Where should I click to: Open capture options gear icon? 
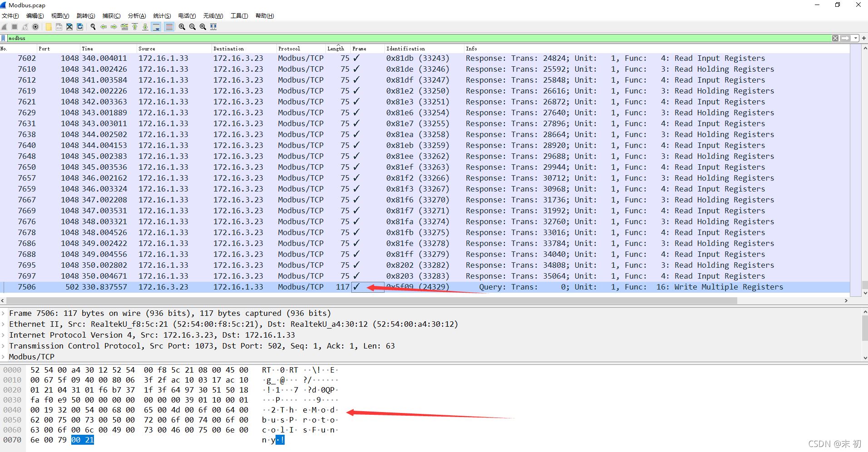point(35,27)
